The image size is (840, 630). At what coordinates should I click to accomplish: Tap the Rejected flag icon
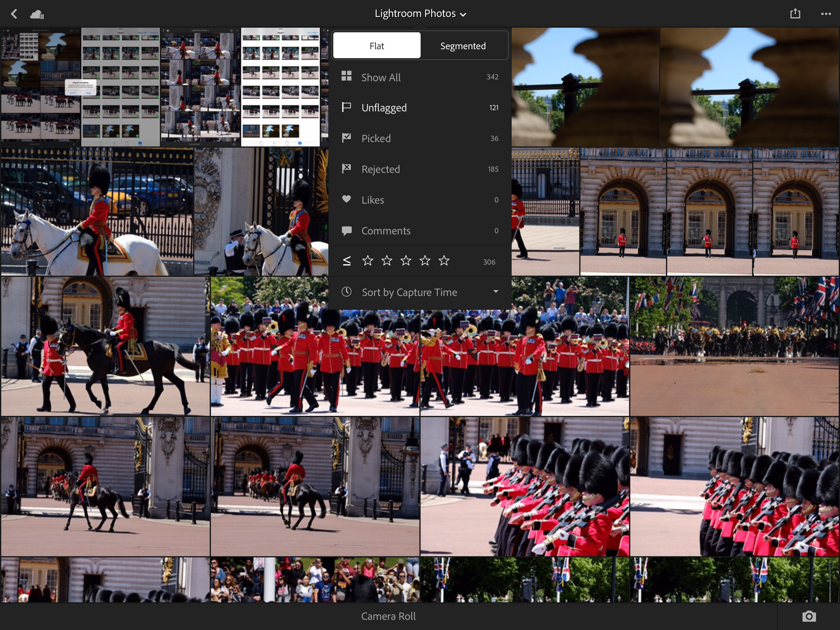[x=346, y=169]
